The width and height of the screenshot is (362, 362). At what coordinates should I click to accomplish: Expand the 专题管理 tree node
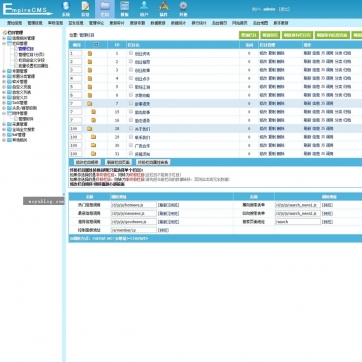[4, 71]
